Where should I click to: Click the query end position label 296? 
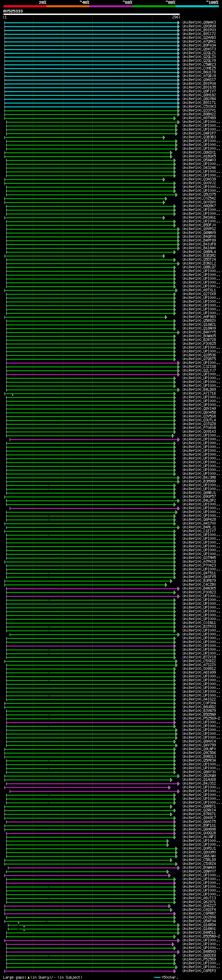(x=175, y=17)
